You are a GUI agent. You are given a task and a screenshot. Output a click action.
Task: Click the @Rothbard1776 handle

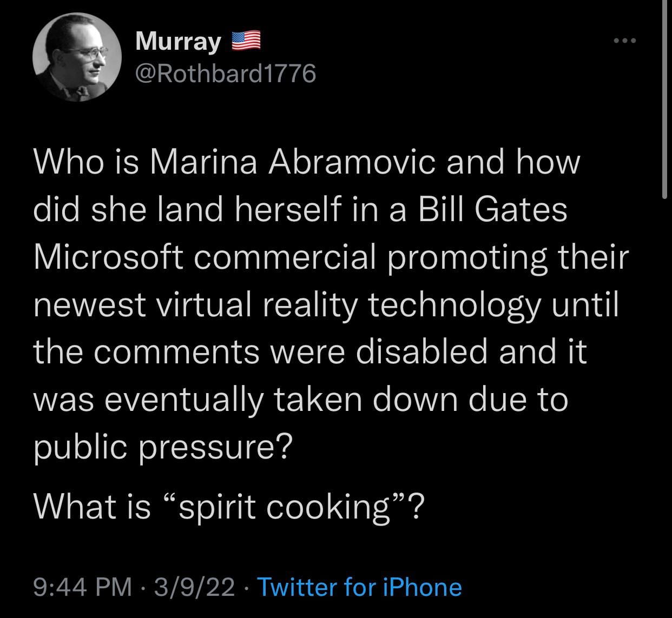[x=225, y=73]
